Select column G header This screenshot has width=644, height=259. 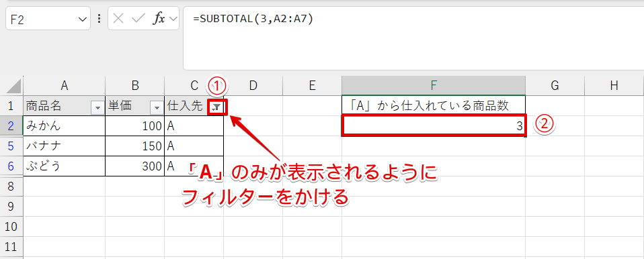[555, 85]
